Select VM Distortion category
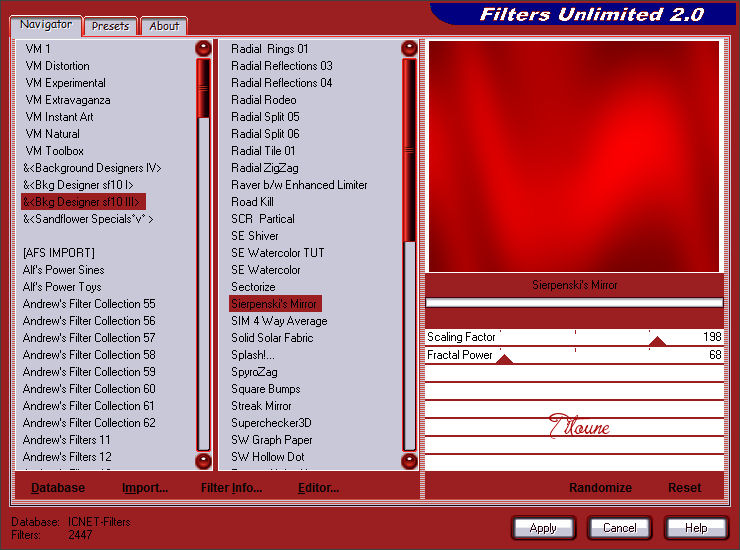 pyautogui.click(x=57, y=66)
